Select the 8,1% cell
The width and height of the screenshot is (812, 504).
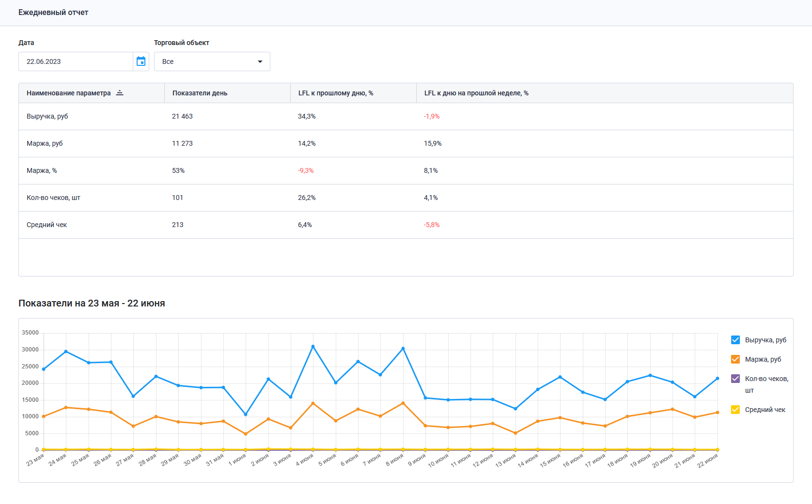point(431,170)
